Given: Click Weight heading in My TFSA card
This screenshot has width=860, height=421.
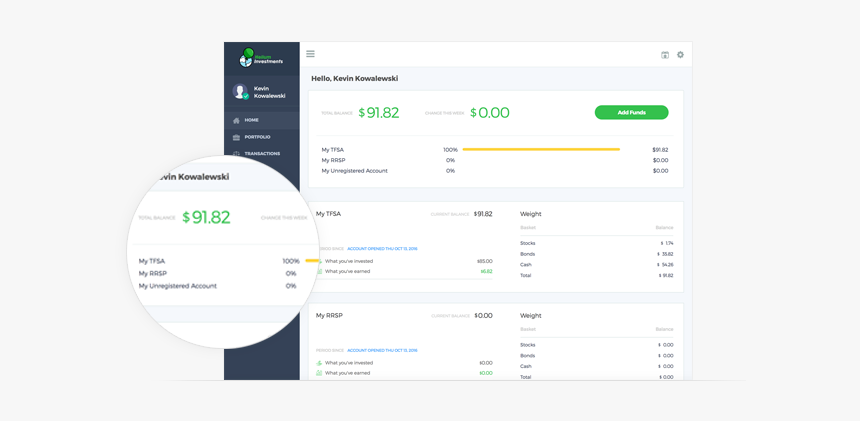Looking at the screenshot, I should (530, 214).
